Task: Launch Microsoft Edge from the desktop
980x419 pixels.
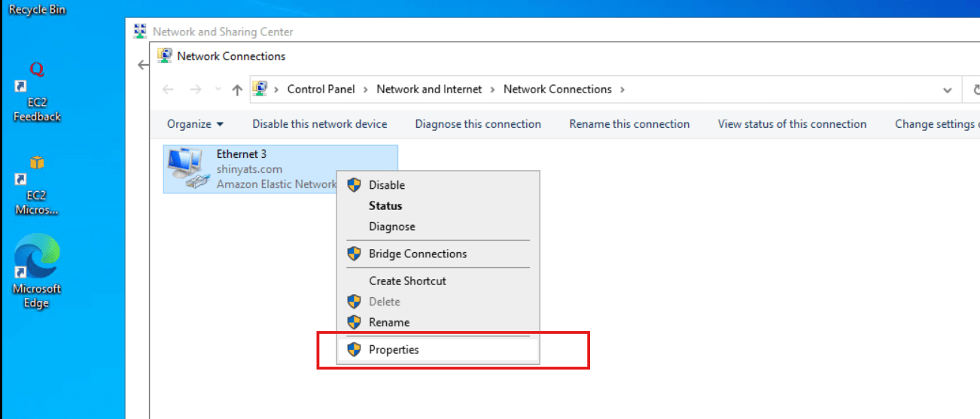Action: tap(37, 272)
